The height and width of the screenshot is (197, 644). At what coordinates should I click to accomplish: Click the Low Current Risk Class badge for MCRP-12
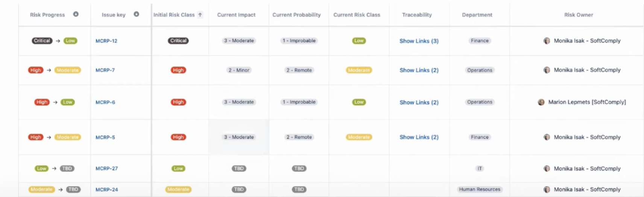[x=359, y=41]
